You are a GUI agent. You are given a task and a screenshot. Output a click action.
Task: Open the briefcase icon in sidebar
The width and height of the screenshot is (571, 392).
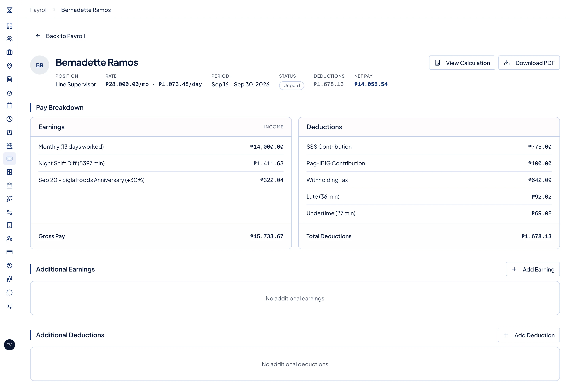(9, 52)
